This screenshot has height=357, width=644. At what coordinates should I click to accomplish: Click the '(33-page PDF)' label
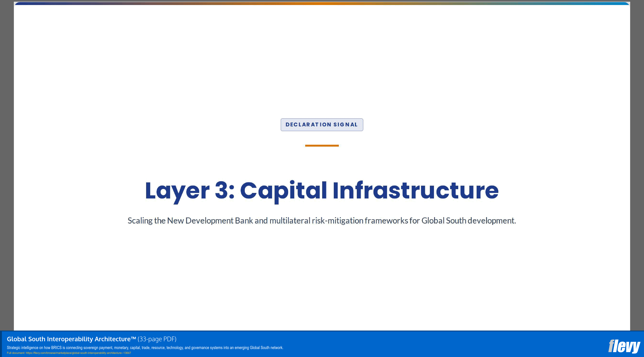click(157, 339)
